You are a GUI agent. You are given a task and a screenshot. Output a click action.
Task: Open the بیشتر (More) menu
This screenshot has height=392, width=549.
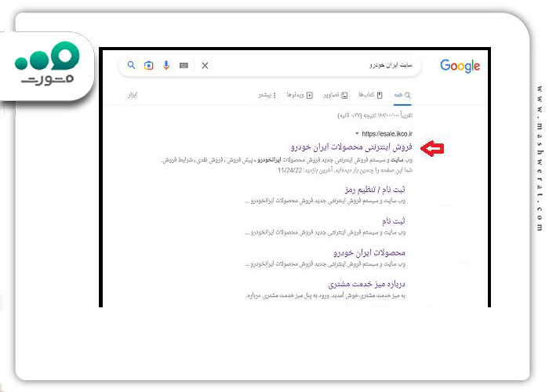coord(267,95)
